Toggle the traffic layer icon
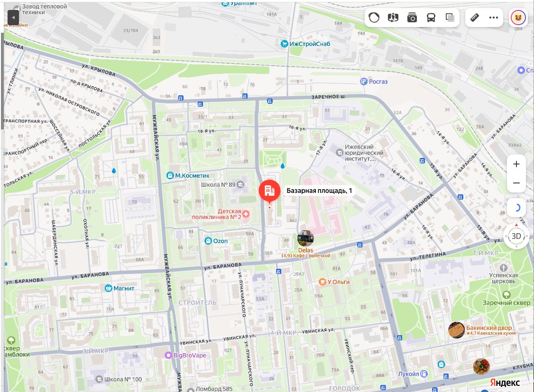The image size is (534, 392). pyautogui.click(x=374, y=18)
